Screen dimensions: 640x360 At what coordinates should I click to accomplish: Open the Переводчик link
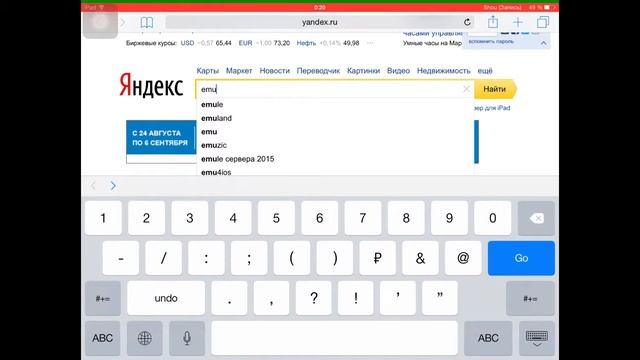coord(318,71)
